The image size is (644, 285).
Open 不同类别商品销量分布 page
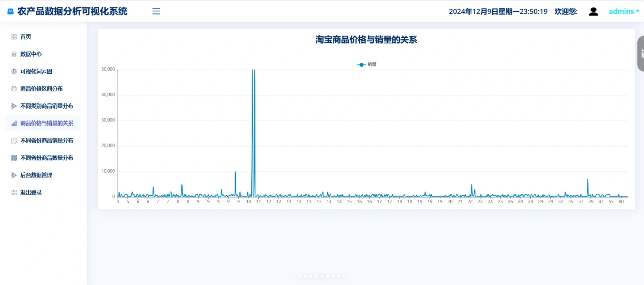click(43, 106)
